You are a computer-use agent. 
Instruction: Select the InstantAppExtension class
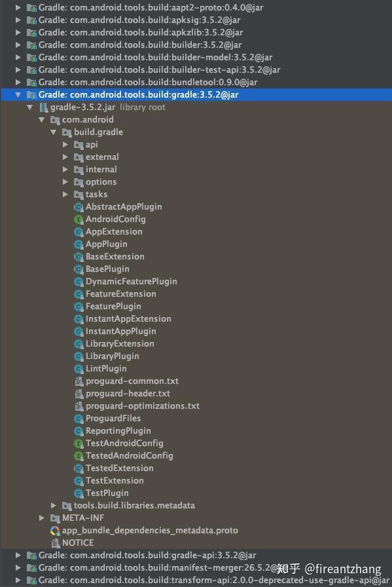tap(128, 319)
